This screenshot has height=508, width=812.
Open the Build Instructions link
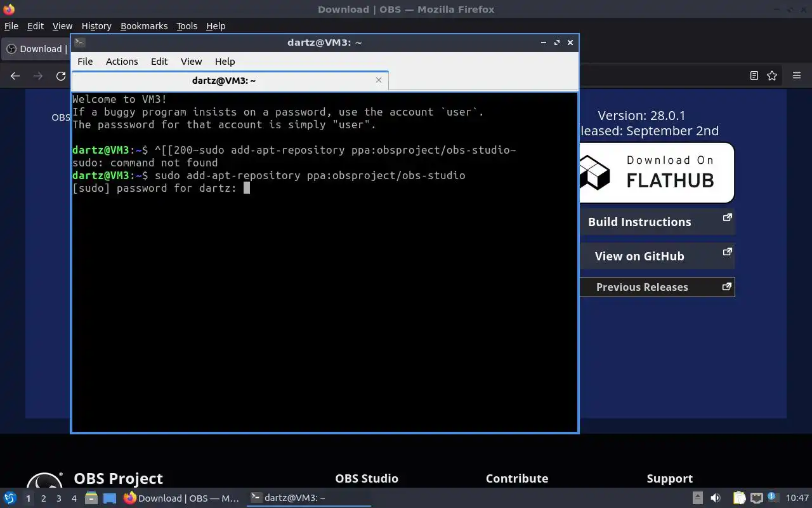(x=657, y=222)
